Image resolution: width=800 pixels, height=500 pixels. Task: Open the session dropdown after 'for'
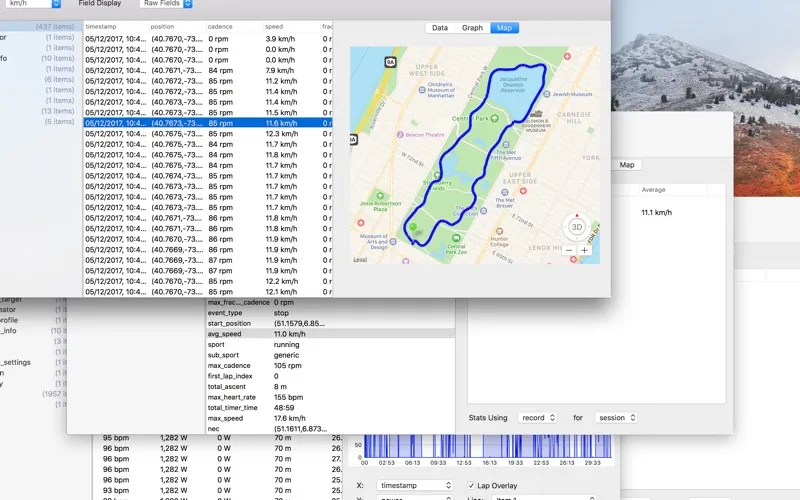tap(616, 417)
